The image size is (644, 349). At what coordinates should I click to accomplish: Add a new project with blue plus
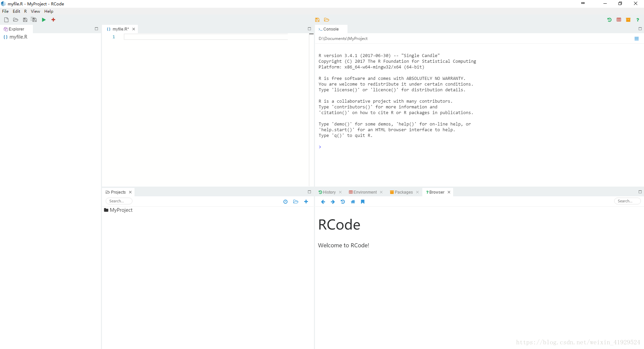coord(306,202)
